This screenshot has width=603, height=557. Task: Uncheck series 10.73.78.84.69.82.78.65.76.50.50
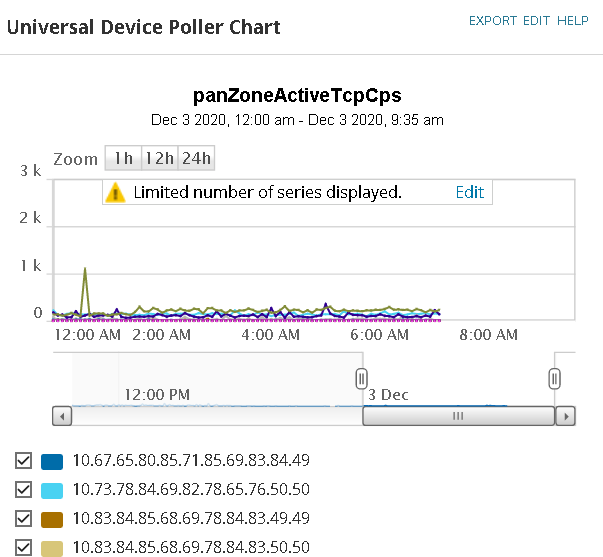[23, 490]
